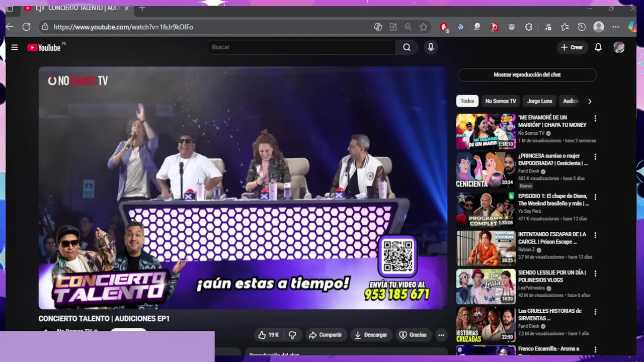The image size is (644, 362).
Task: Go to YouTube home via logo
Action: [x=44, y=47]
